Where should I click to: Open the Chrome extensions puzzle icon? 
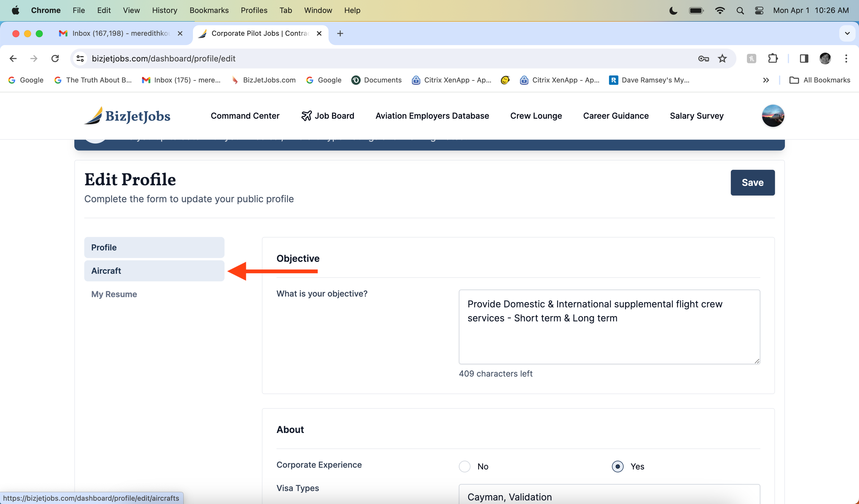pyautogui.click(x=773, y=59)
